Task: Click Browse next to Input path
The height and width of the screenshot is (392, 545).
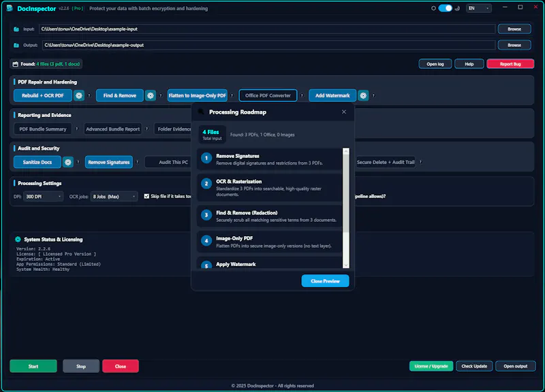Action: [x=514, y=29]
